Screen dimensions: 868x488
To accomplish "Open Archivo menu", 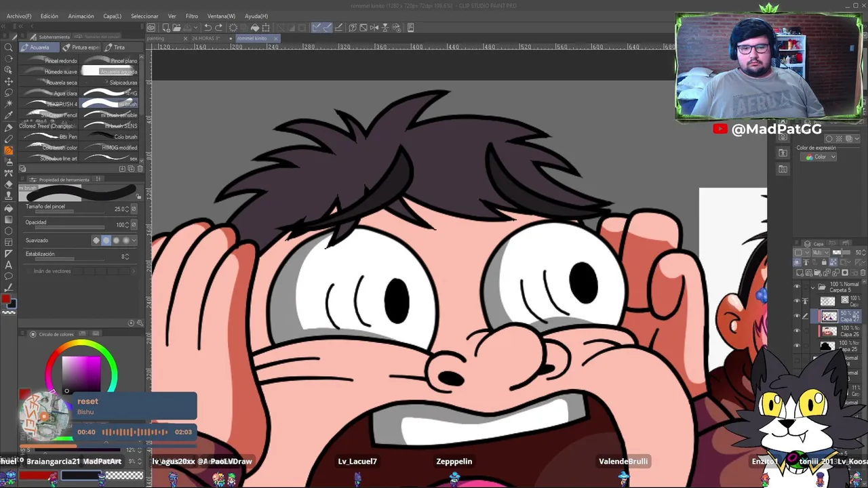I will click(19, 16).
